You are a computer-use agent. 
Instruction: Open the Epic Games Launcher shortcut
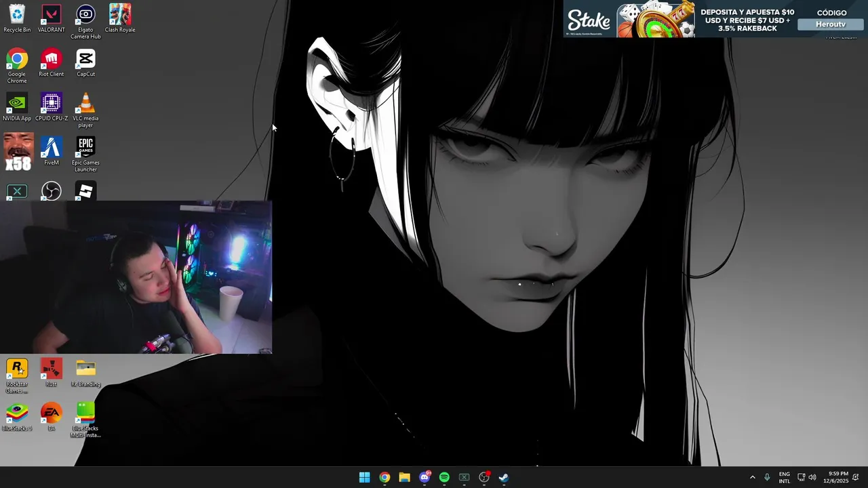point(85,155)
